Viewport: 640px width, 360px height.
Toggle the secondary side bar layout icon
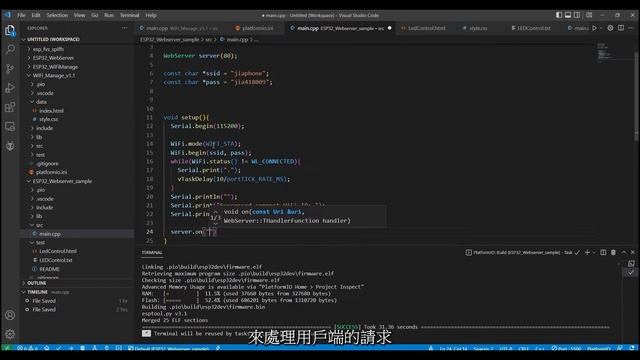coord(577,15)
